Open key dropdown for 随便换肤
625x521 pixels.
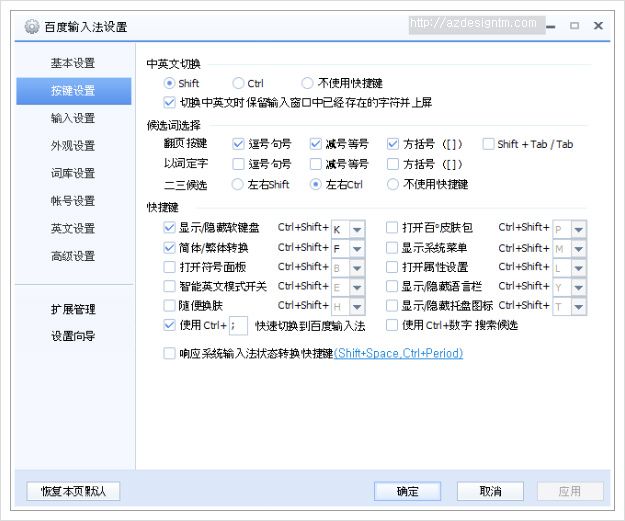point(357,307)
